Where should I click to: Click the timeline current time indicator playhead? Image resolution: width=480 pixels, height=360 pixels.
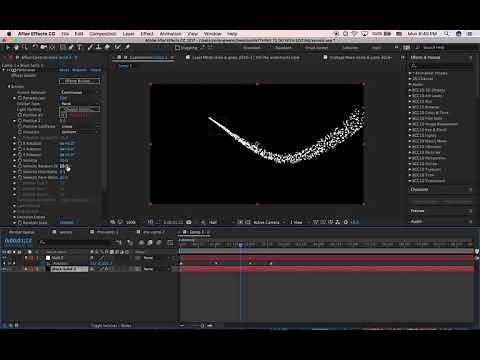pyautogui.click(x=241, y=245)
